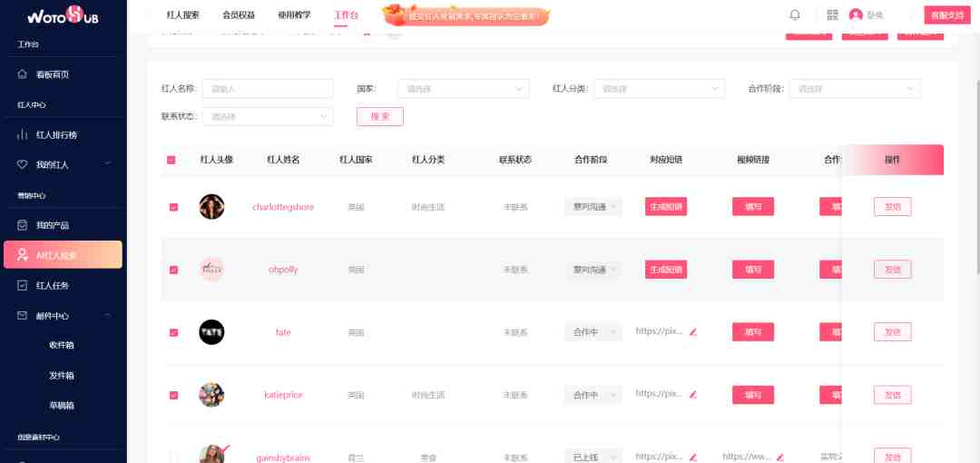Click 生成短链 button for charlottegshore

[x=666, y=206]
